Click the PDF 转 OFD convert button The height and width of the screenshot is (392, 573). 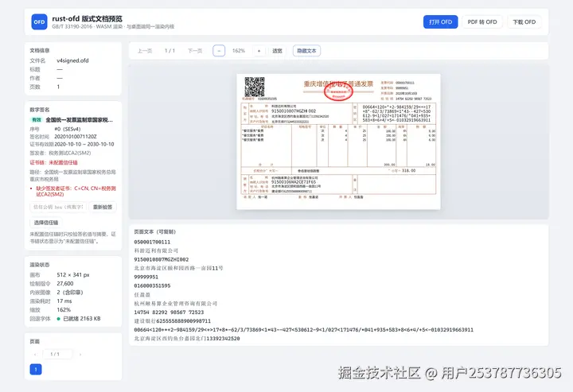(482, 22)
